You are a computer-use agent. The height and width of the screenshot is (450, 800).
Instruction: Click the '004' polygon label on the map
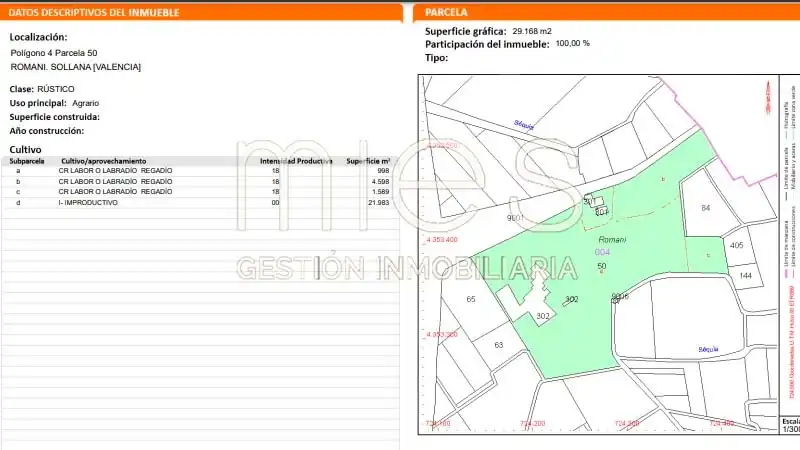click(x=602, y=252)
